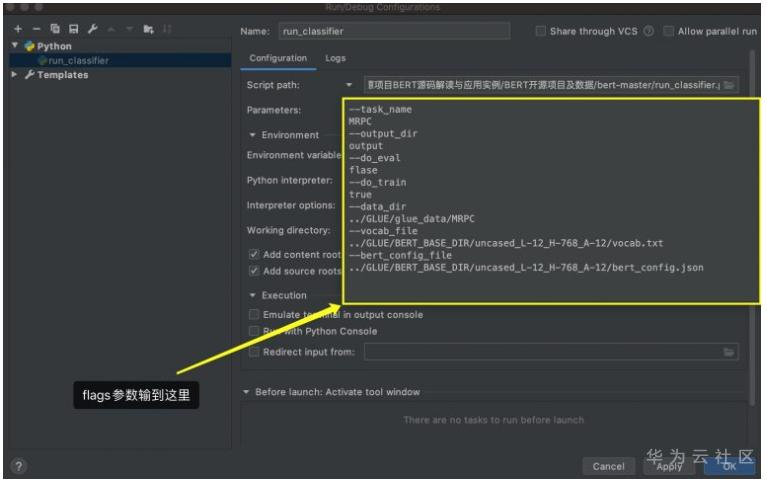This screenshot has width=767, height=482.
Task: Click the --data_dir parameter line
Action: tap(378, 207)
